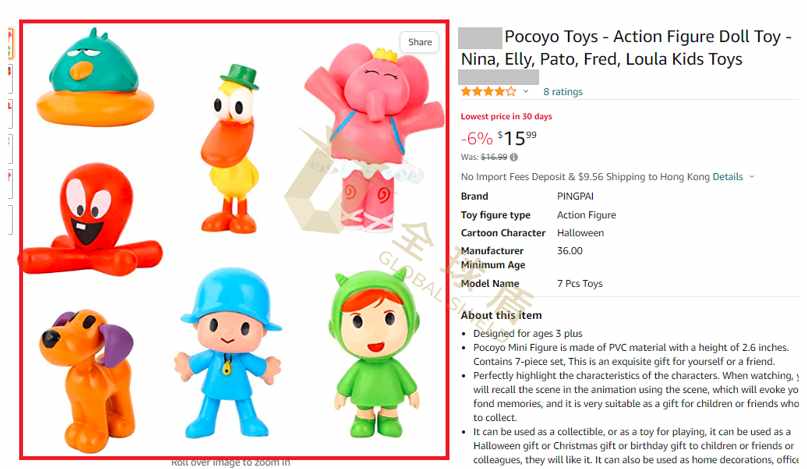The image size is (807, 469).
Task: Select the first thumbnail in the left strip
Action: [x=10, y=43]
